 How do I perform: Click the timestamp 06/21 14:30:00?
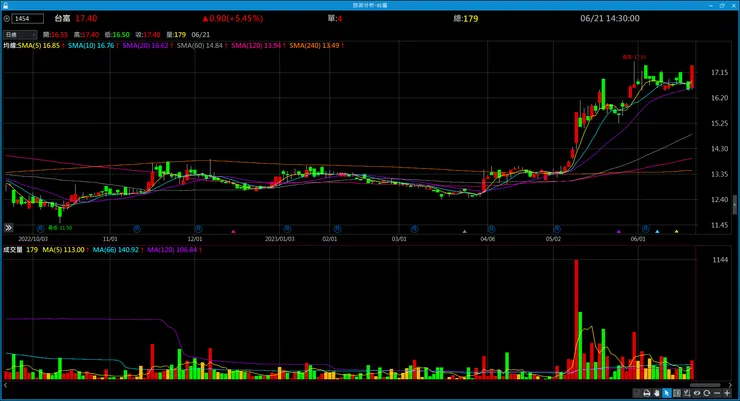(610, 18)
